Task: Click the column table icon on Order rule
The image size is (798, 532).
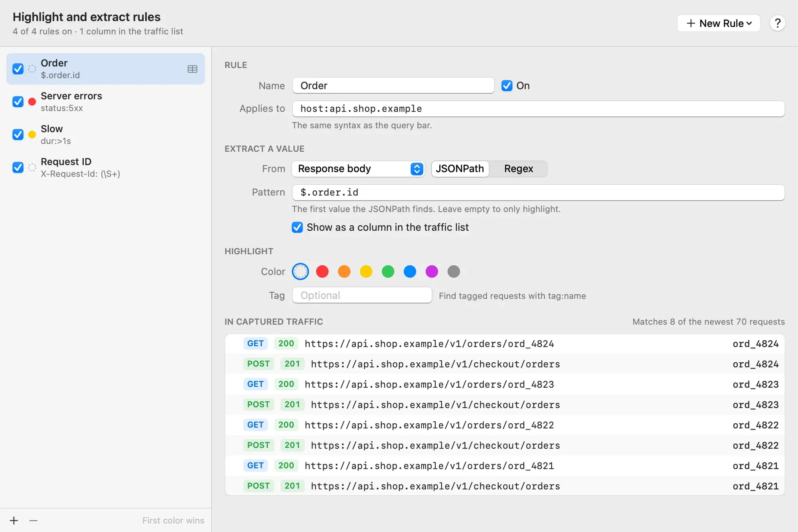Action: [x=192, y=69]
